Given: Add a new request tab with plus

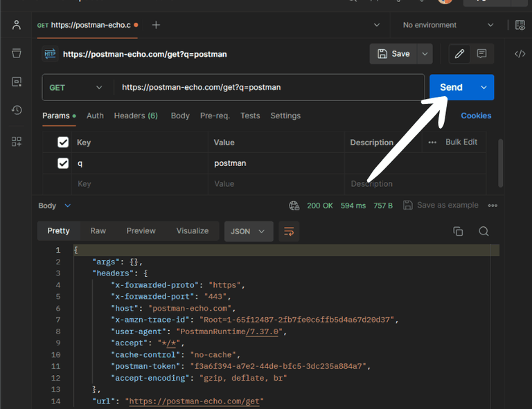Looking at the screenshot, I should tap(156, 25).
